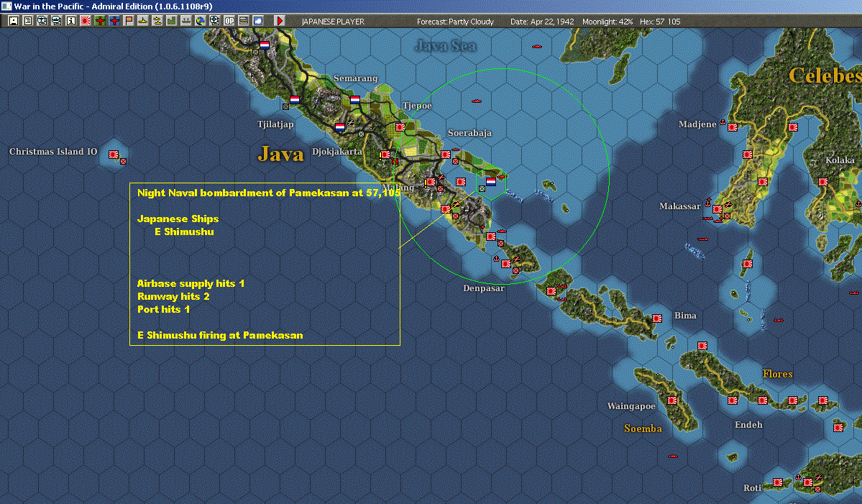Viewport: 862px width, 504px height.
Task: Click the 'Denpasar' map label
Action: click(484, 288)
